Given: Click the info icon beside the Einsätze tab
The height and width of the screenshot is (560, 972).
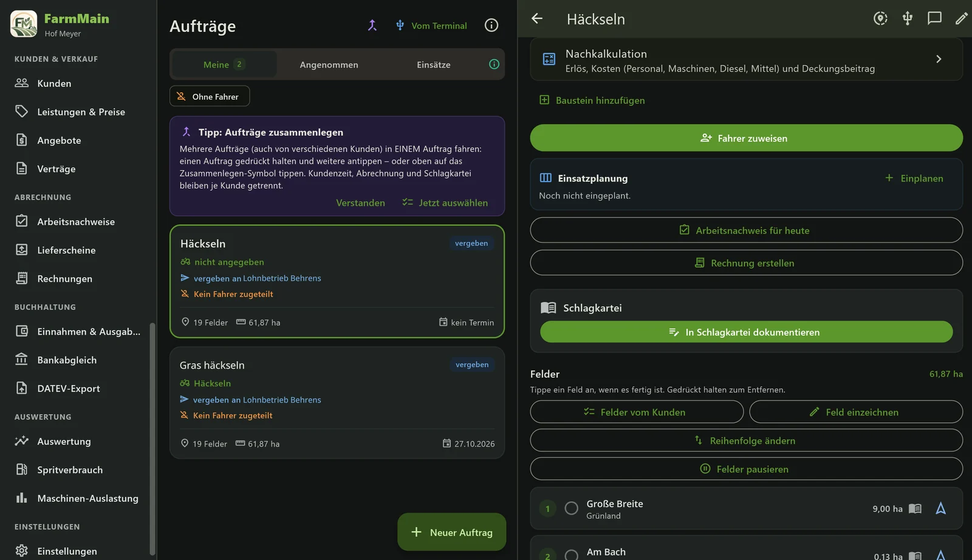Looking at the screenshot, I should point(495,64).
